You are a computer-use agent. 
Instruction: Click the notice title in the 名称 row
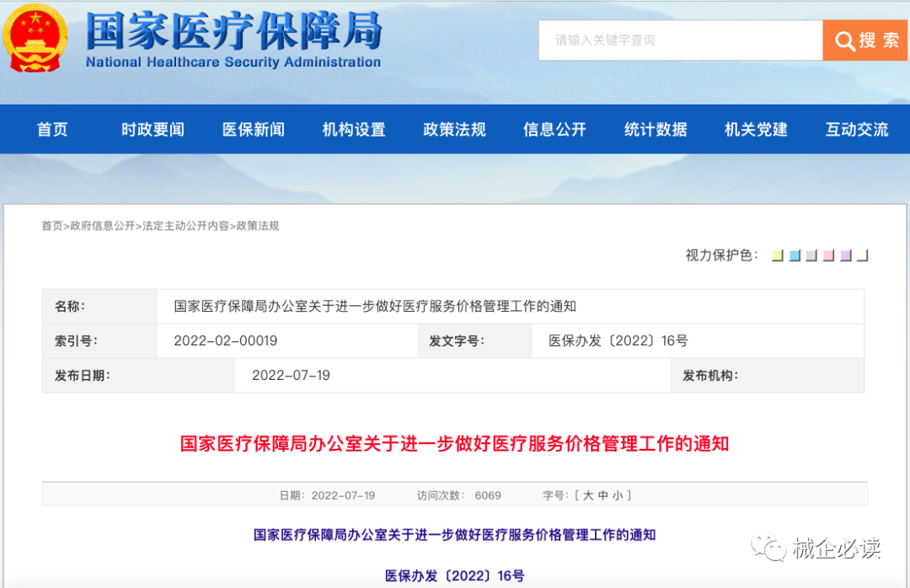point(375,307)
